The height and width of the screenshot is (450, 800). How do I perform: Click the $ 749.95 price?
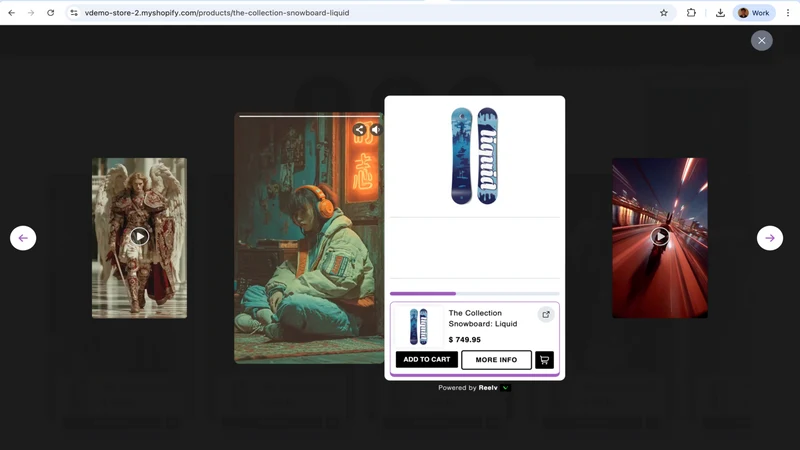pos(464,340)
